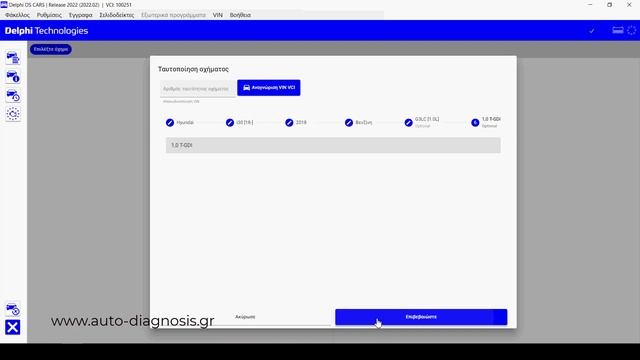
Task: Click the Ακύρωση cancel button
Action: [x=245, y=317]
